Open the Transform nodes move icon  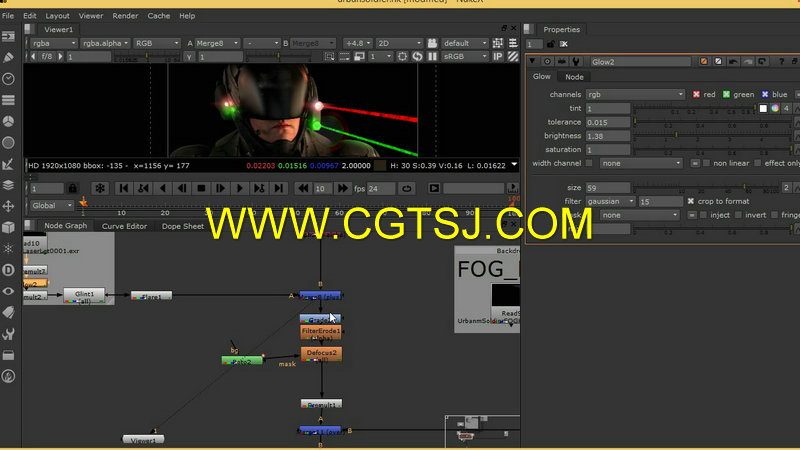coord(8,206)
